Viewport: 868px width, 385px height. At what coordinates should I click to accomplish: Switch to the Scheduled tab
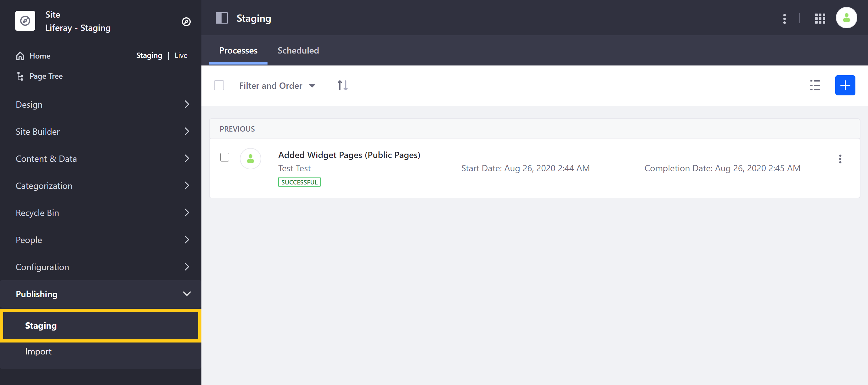click(298, 50)
